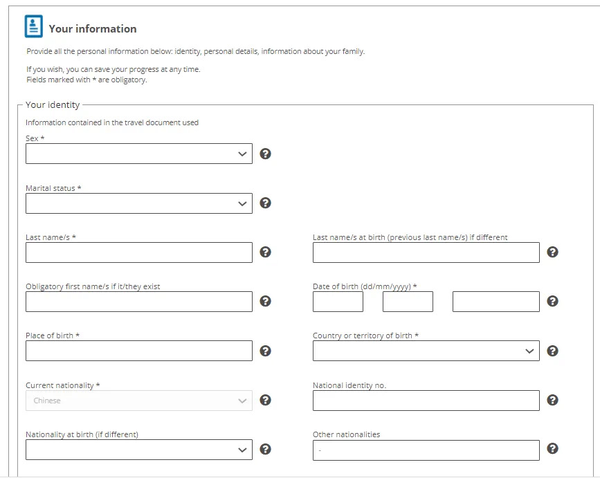Open the Sex dropdown
The height and width of the screenshot is (478, 600).
139,154
